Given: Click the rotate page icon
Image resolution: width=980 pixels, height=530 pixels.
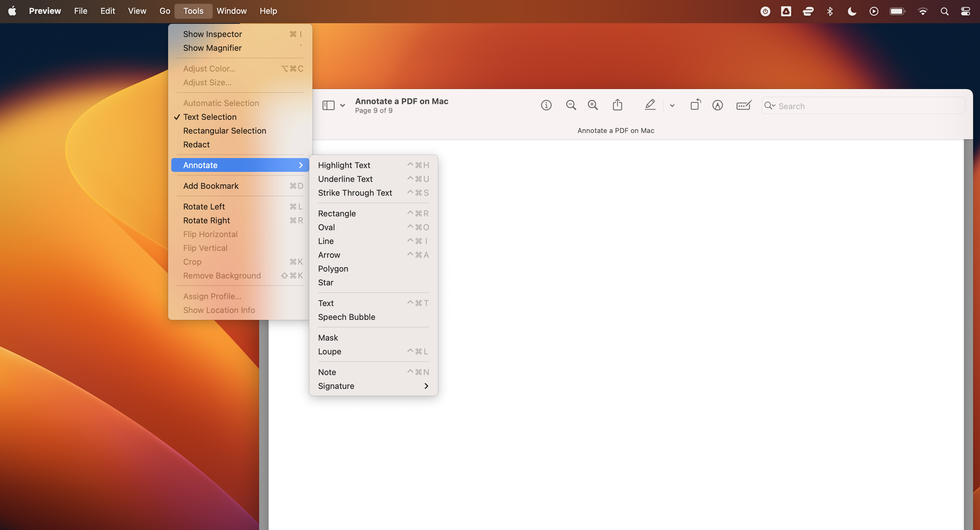Looking at the screenshot, I should pos(695,105).
